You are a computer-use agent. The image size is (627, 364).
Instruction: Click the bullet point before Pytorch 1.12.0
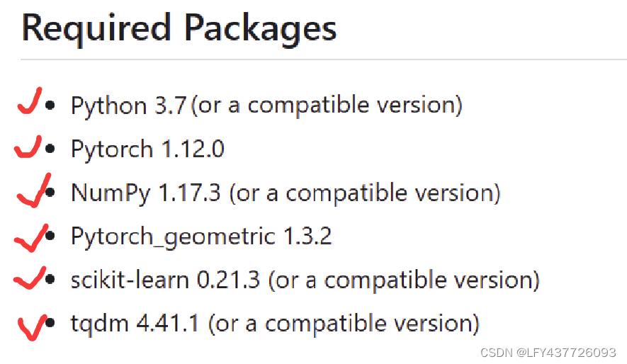50,149
